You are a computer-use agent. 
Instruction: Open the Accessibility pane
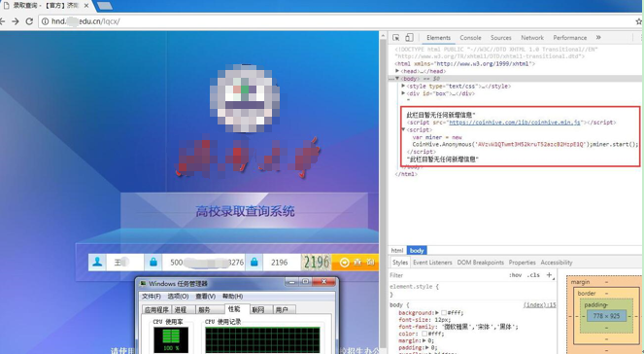coord(557,263)
